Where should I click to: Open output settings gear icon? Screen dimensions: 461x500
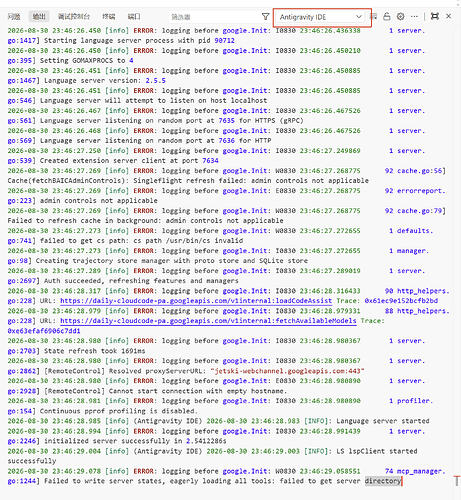(x=401, y=16)
